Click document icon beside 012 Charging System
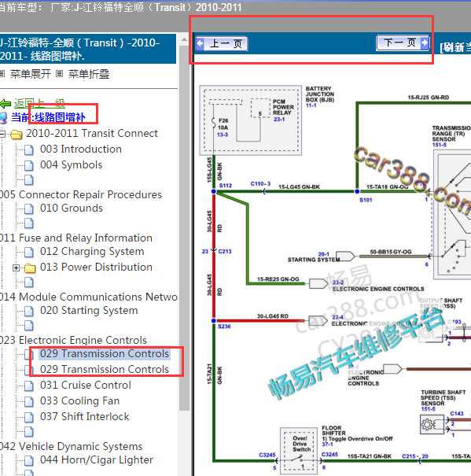The width and height of the screenshot is (471, 476). tap(29, 252)
